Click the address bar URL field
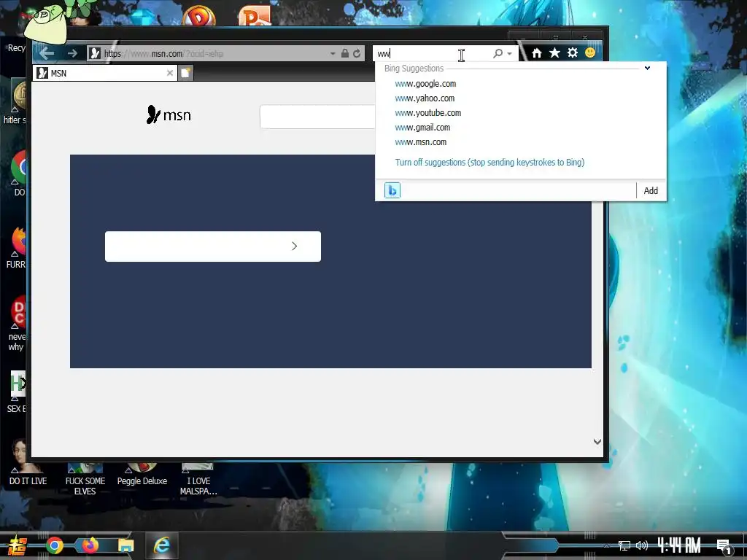 [214, 53]
